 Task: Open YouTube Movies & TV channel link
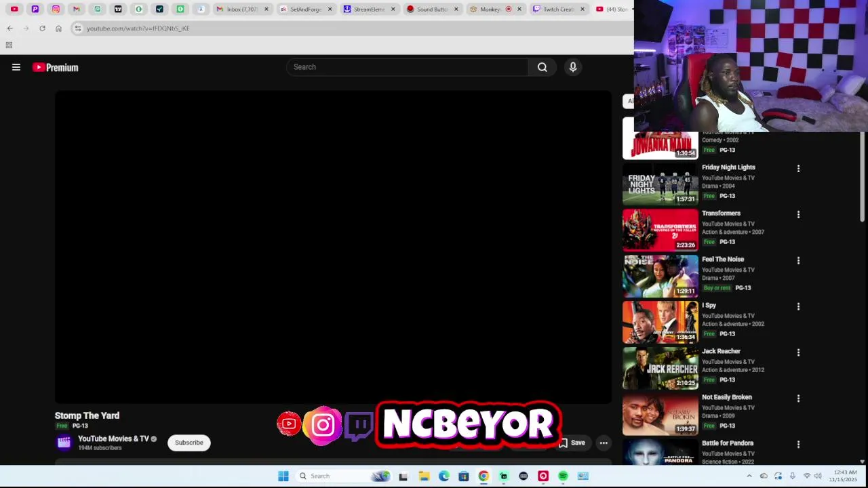[x=113, y=439]
